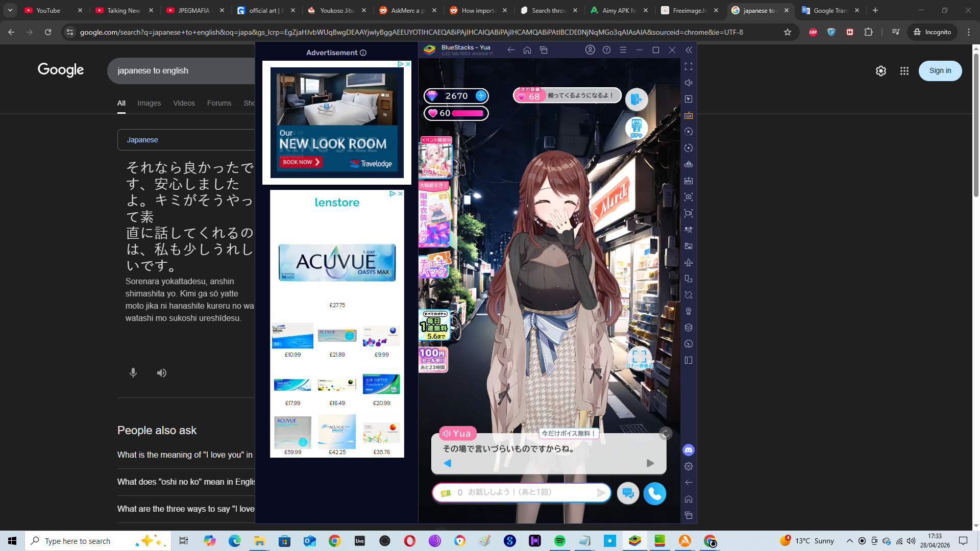Play Yua voice with speaker label
980x551 pixels.
pos(457,434)
